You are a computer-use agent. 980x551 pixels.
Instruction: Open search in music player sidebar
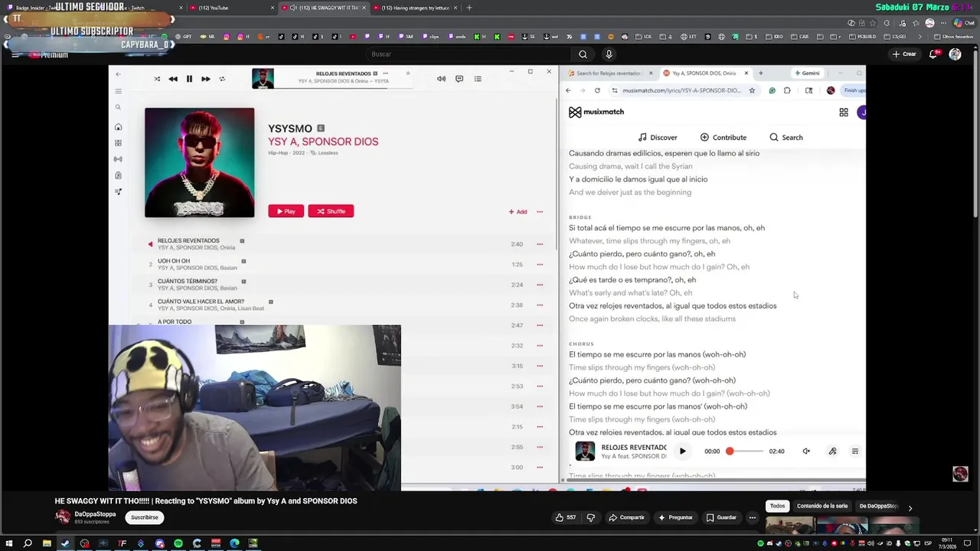pos(118,107)
